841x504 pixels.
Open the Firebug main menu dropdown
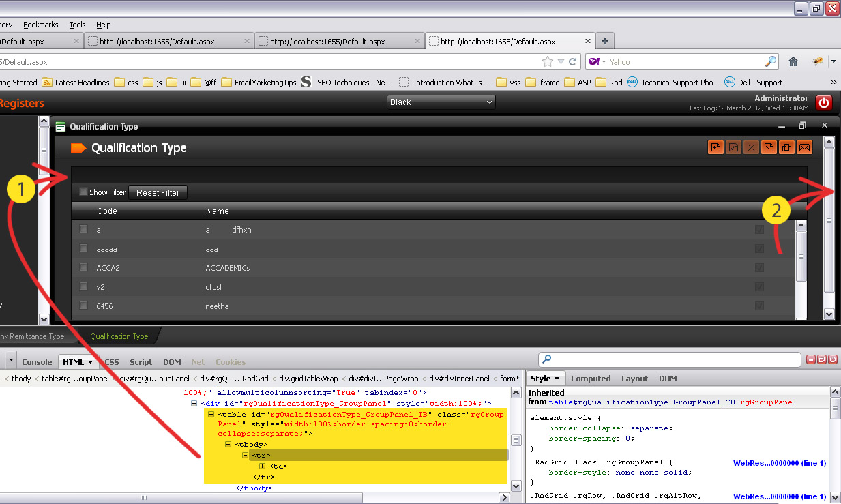[x=11, y=359]
